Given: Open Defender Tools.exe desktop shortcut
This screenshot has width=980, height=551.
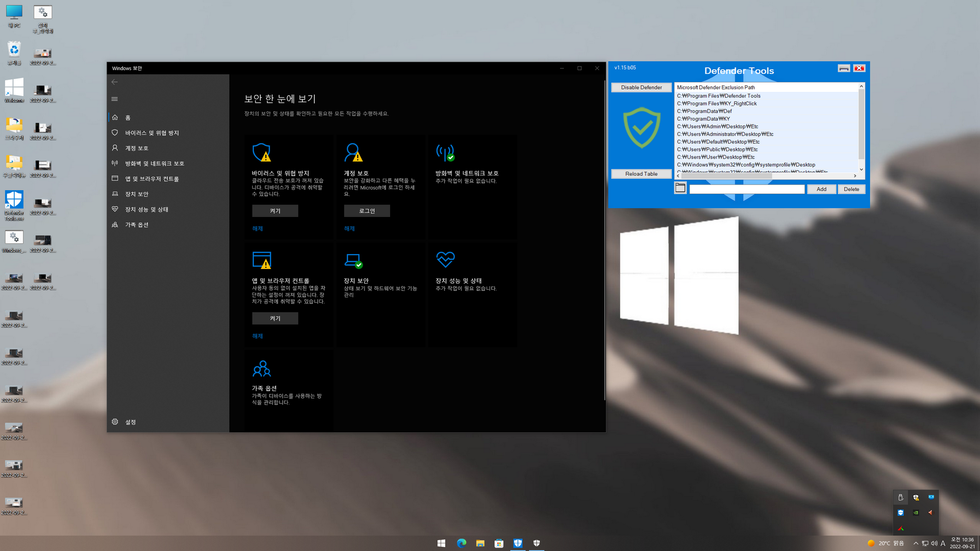Looking at the screenshot, I should pyautogui.click(x=14, y=206).
